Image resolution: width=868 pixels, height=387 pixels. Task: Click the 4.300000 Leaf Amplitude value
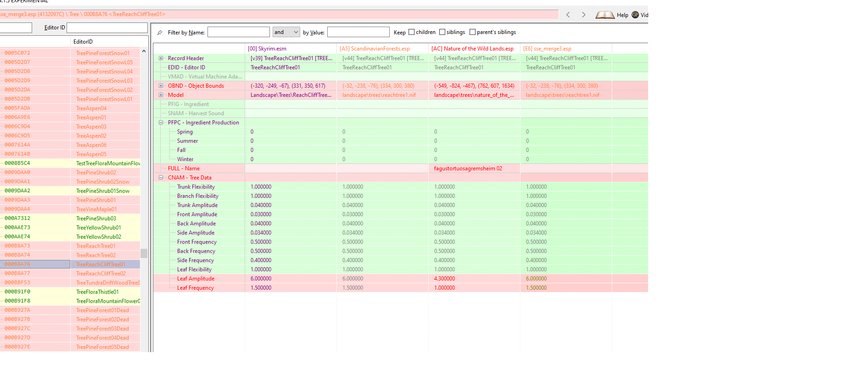point(444,279)
